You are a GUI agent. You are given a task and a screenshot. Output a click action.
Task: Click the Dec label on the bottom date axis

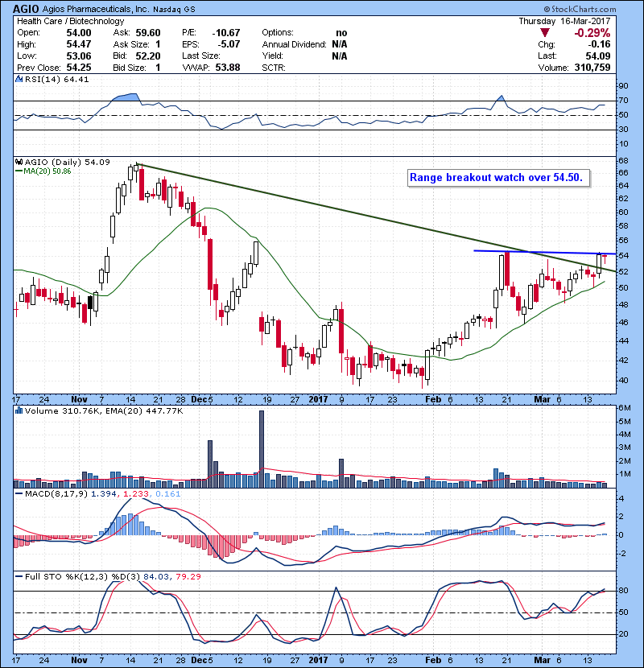pos(199,660)
